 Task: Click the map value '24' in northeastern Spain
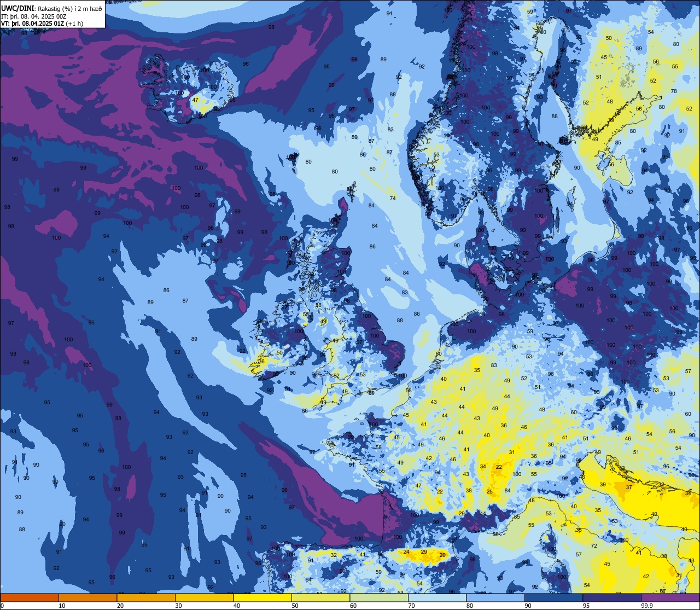(x=406, y=552)
